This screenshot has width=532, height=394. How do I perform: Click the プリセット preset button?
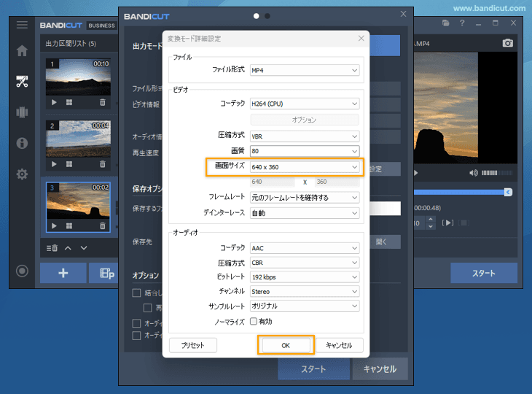[192, 345]
